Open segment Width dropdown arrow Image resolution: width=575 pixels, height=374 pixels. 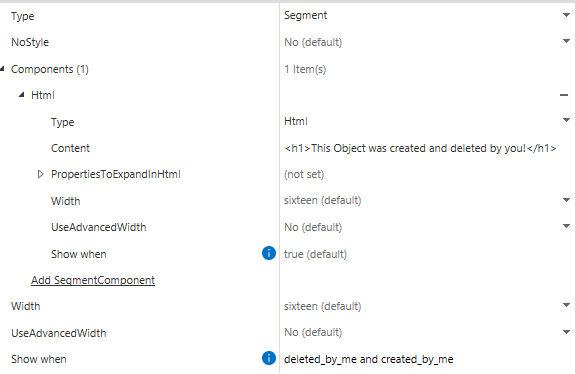[x=566, y=305]
